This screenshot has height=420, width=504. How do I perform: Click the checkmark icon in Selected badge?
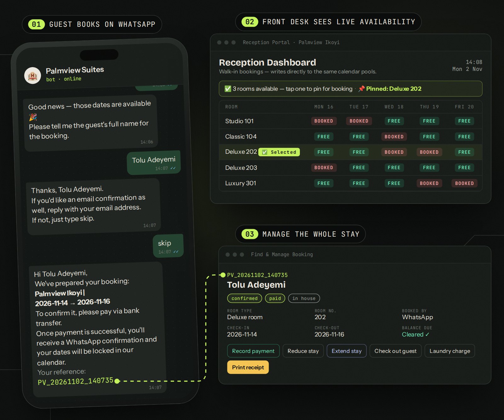[265, 152]
